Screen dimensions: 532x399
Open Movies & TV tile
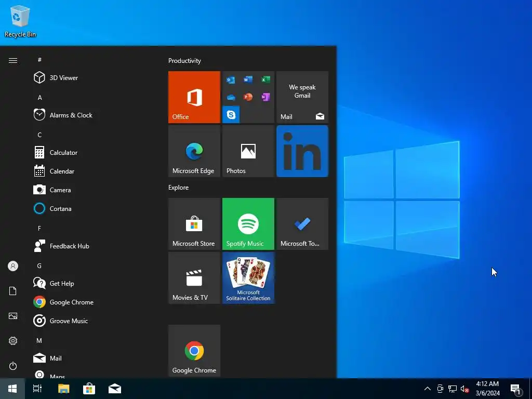point(194,278)
